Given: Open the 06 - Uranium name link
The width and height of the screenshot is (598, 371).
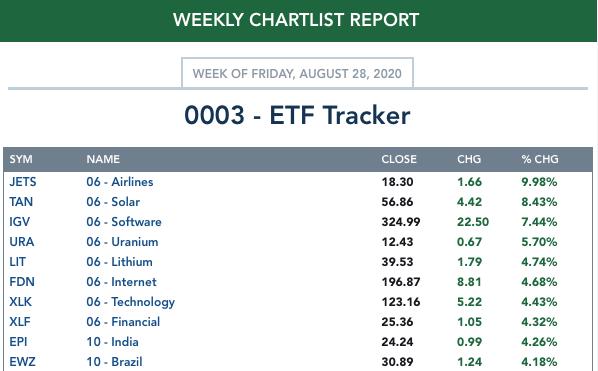Looking at the screenshot, I should click(122, 242).
